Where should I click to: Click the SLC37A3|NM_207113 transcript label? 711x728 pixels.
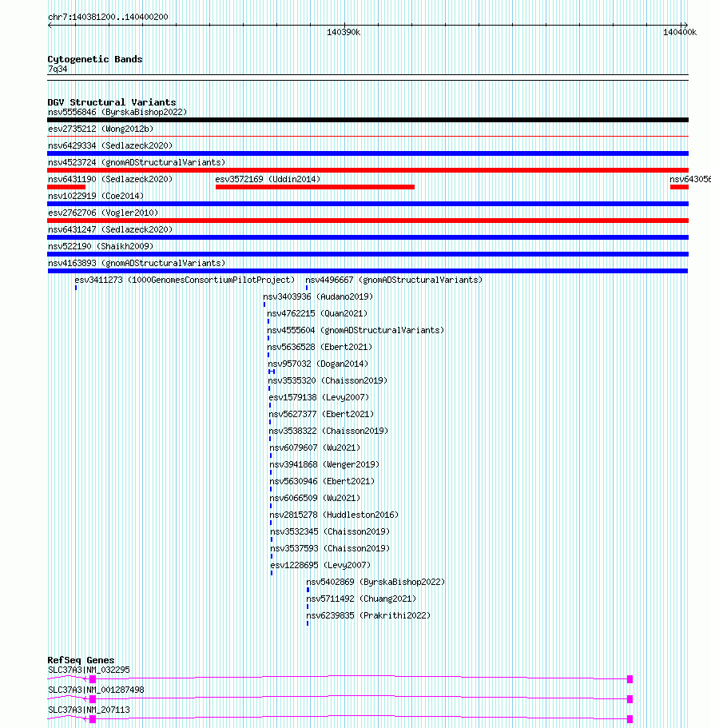(89, 710)
